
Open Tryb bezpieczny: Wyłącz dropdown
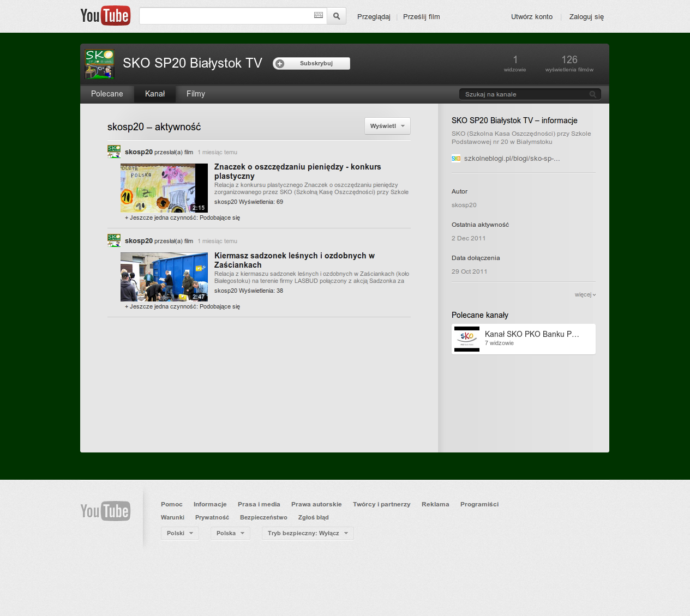[x=308, y=533]
